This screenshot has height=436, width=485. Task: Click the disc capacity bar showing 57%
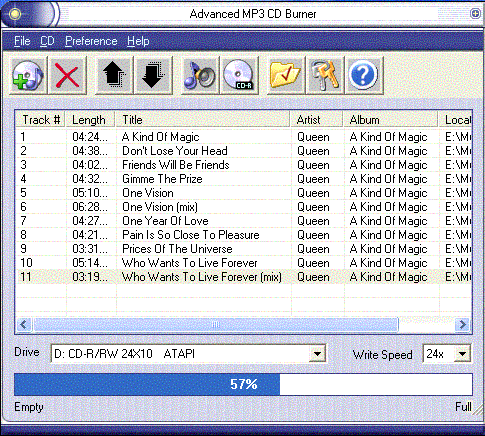[243, 384]
